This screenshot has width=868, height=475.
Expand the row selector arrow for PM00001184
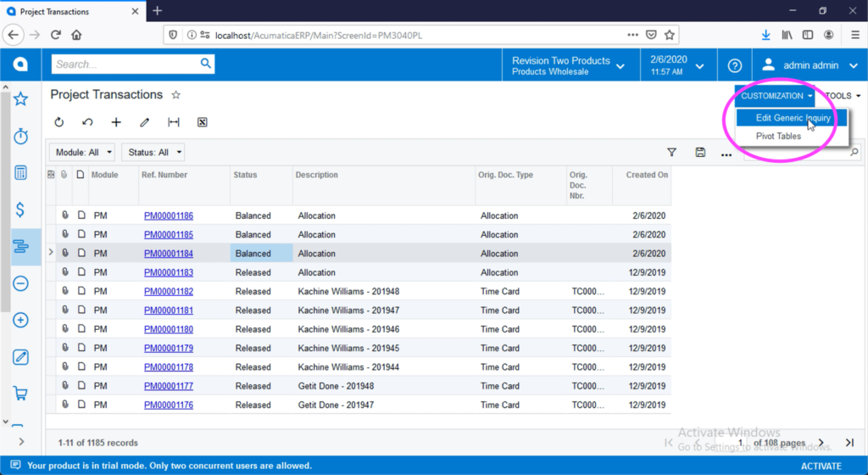click(51, 253)
